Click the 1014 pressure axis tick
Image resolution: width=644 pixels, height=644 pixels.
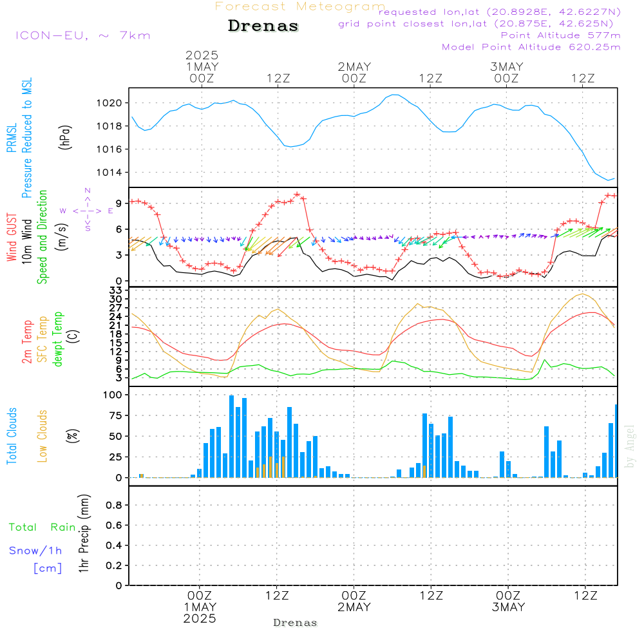coord(109,173)
